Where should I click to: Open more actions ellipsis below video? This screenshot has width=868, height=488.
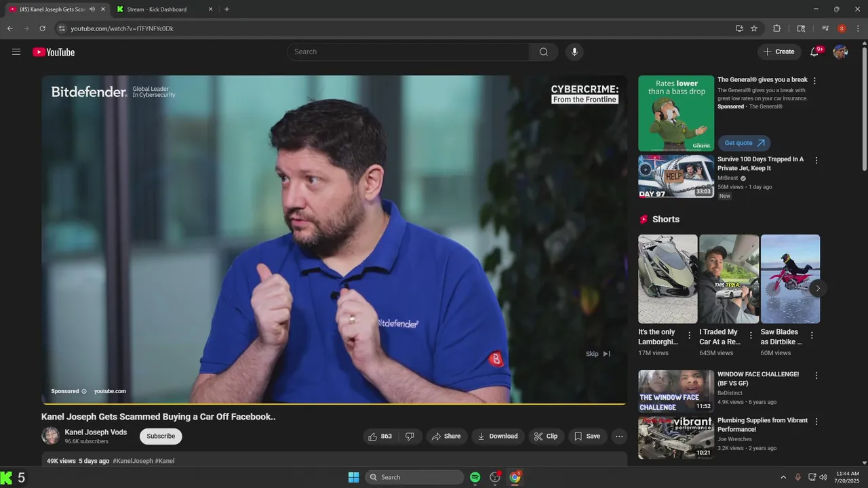click(619, 436)
